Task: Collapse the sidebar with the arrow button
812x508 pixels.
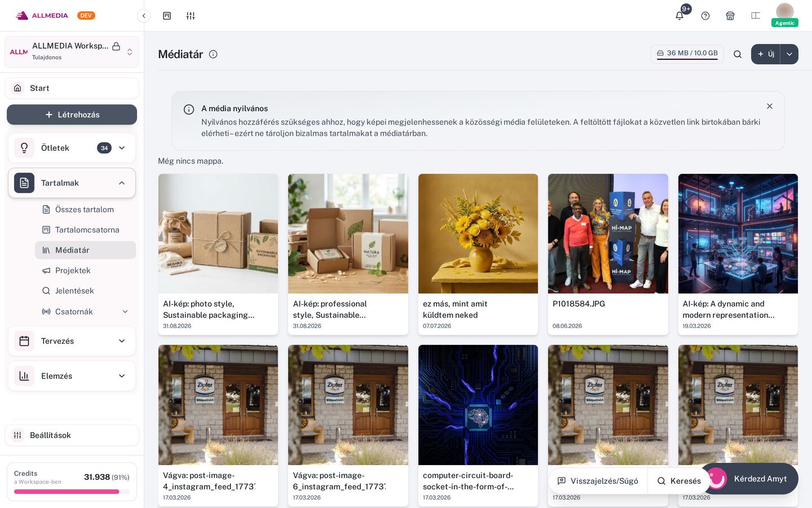Action: pyautogui.click(x=144, y=16)
